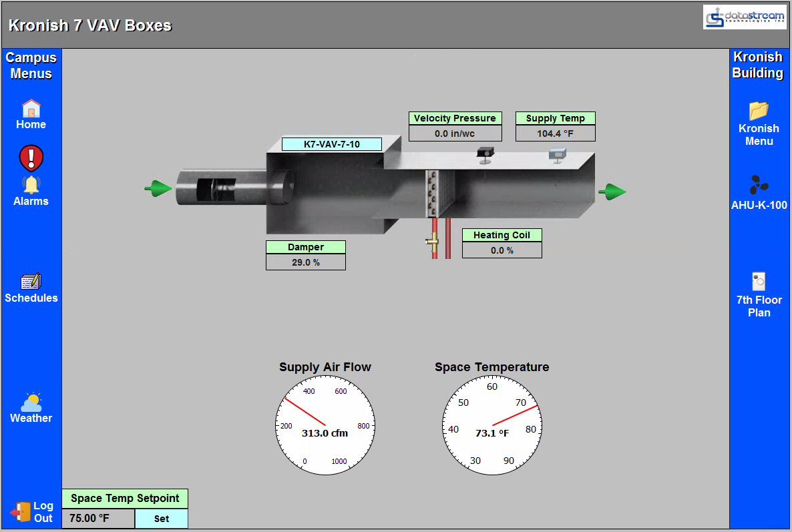Click the Space Temp Setpoint value field

tap(98, 519)
